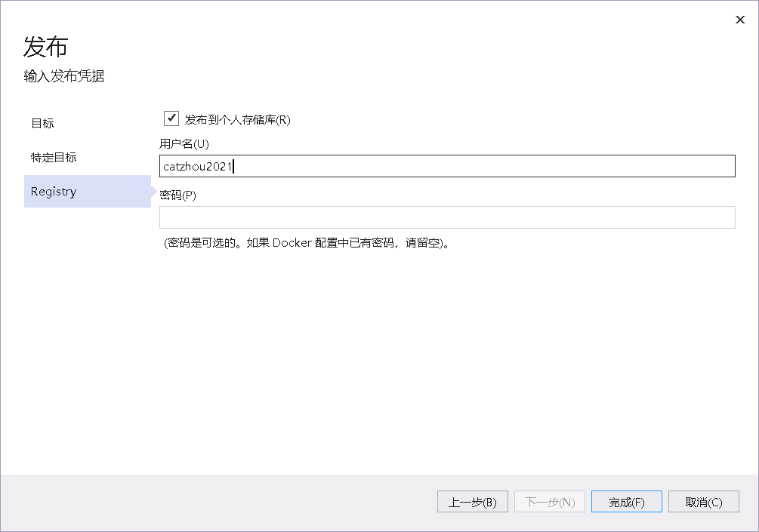Select the Registry step in sidebar

point(54,192)
